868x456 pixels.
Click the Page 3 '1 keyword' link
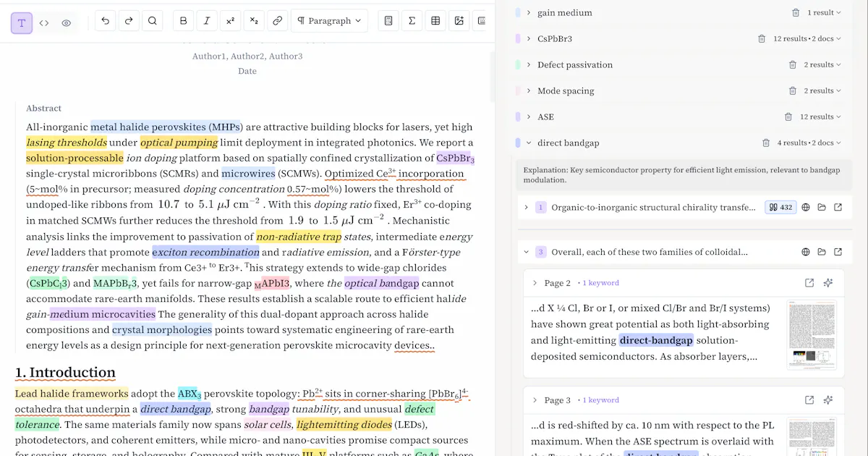[600, 400]
